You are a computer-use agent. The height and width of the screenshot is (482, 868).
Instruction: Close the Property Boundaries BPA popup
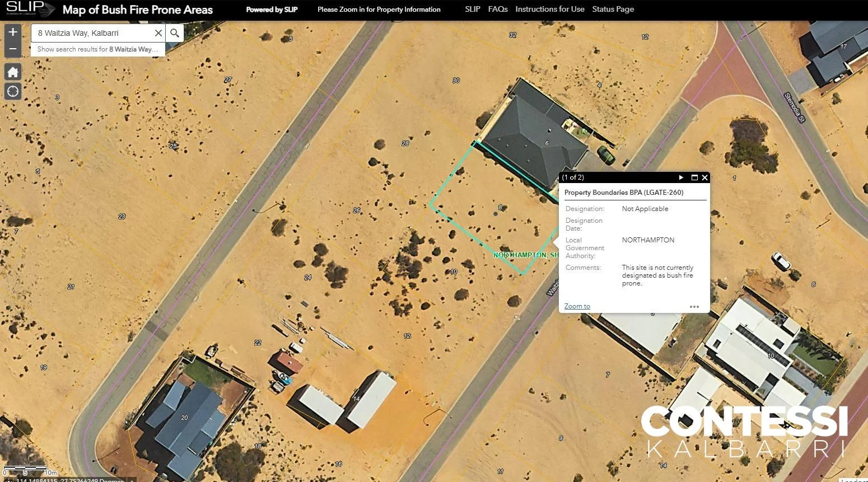pyautogui.click(x=704, y=177)
